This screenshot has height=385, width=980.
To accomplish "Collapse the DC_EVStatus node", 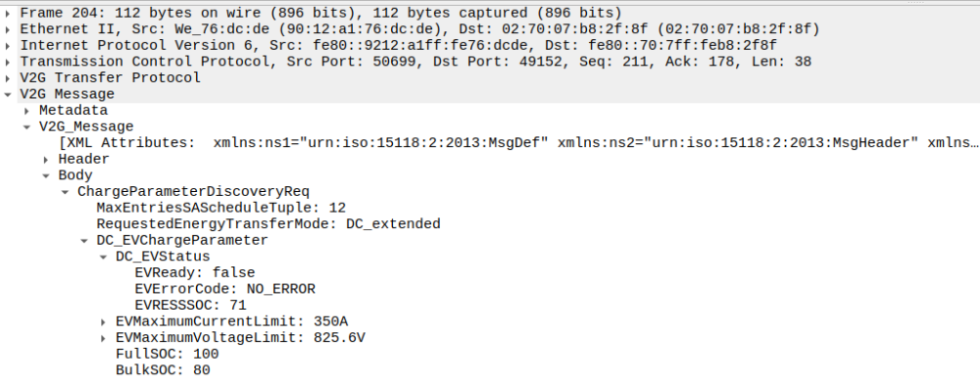I will [103, 257].
